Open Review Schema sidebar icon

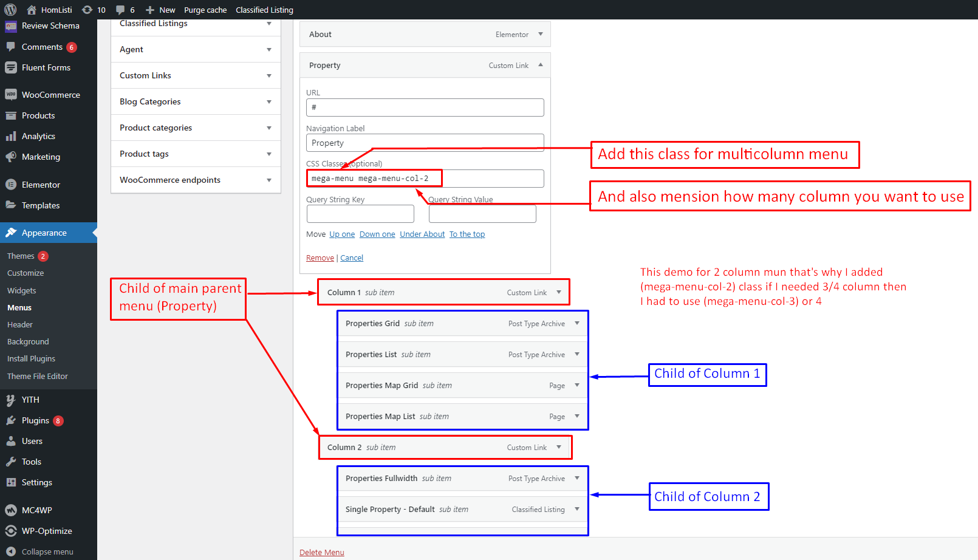click(11, 26)
